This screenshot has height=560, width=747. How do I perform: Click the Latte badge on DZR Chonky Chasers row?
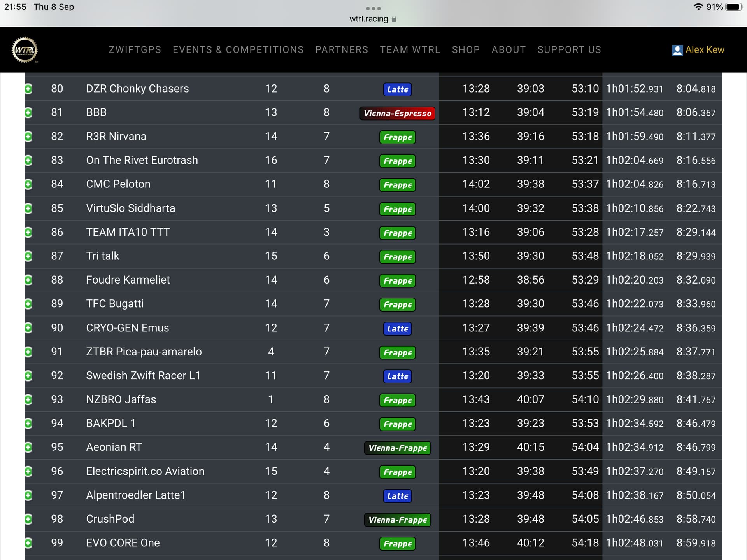click(x=397, y=89)
